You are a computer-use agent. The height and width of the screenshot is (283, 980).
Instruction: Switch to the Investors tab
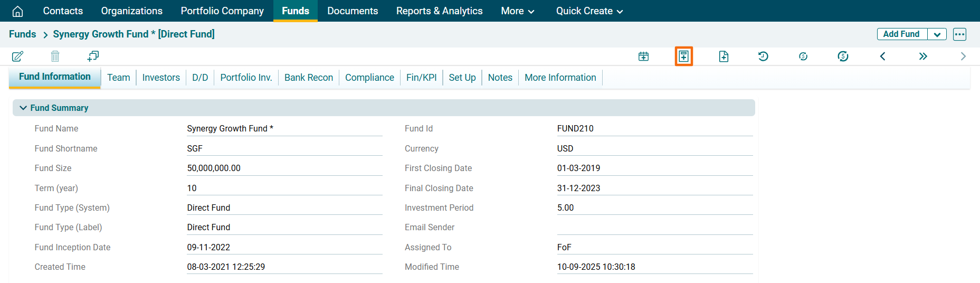coord(161,78)
